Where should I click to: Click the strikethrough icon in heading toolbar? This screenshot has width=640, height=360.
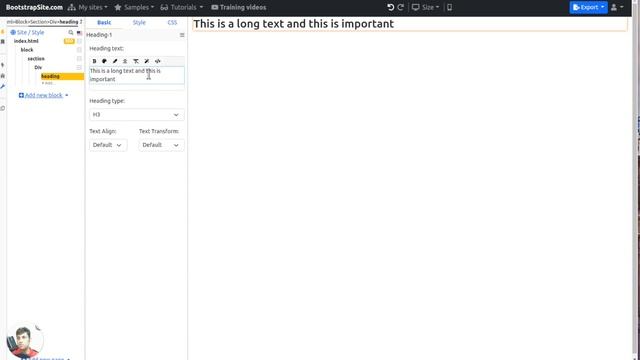(x=125, y=61)
